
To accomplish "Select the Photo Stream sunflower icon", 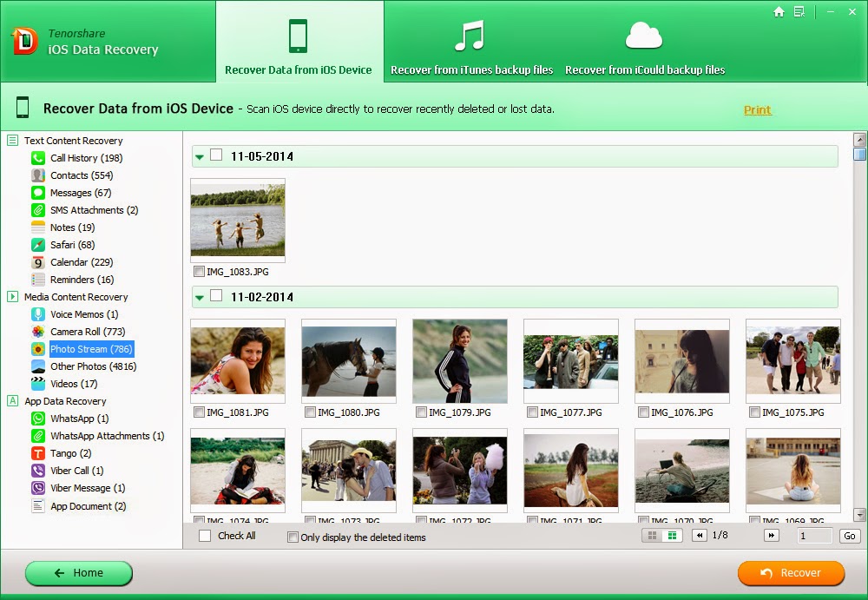I will pyautogui.click(x=38, y=349).
